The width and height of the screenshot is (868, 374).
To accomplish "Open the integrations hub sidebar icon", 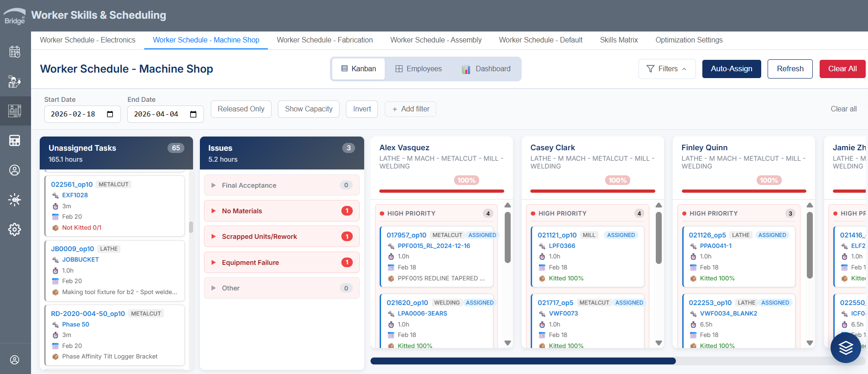I will tap(15, 200).
